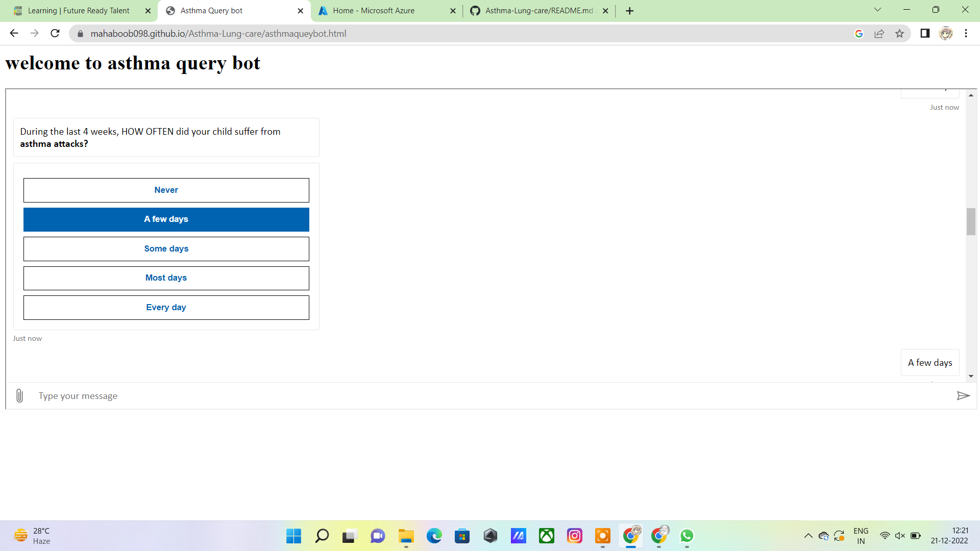Choose the A few days option
Viewport: 980px width, 551px height.
point(166,219)
